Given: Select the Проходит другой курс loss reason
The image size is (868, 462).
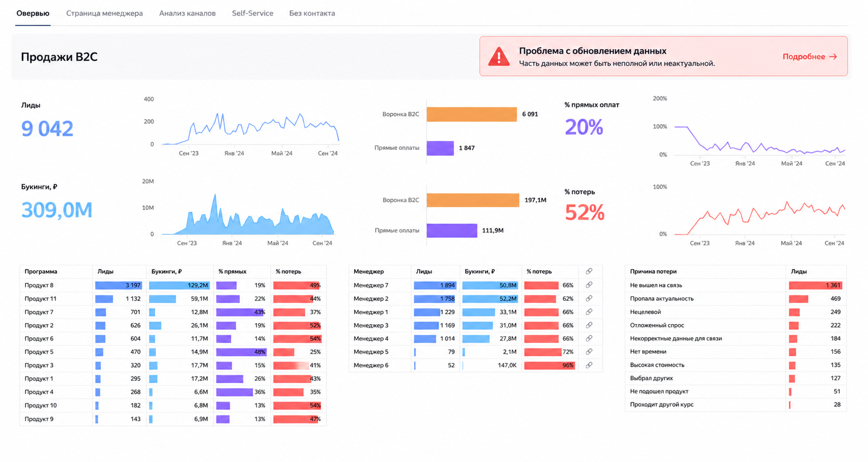Looking at the screenshot, I should (x=662, y=404).
